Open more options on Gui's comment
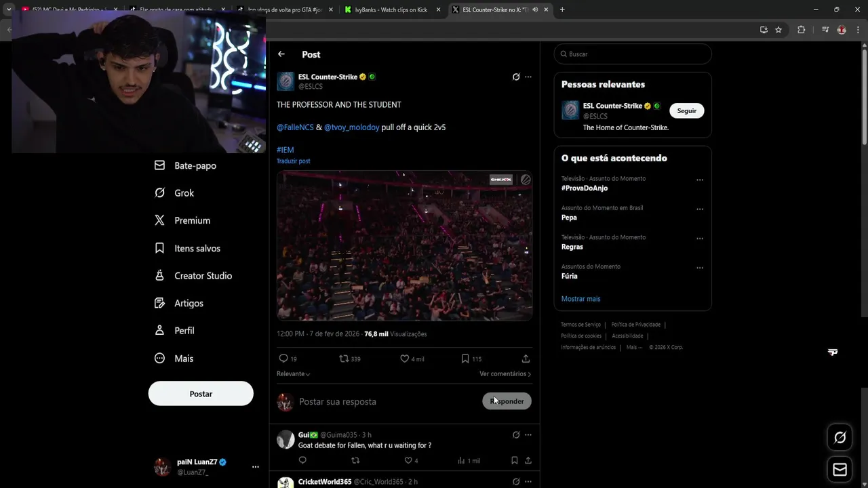The height and width of the screenshot is (488, 868). pyautogui.click(x=528, y=434)
